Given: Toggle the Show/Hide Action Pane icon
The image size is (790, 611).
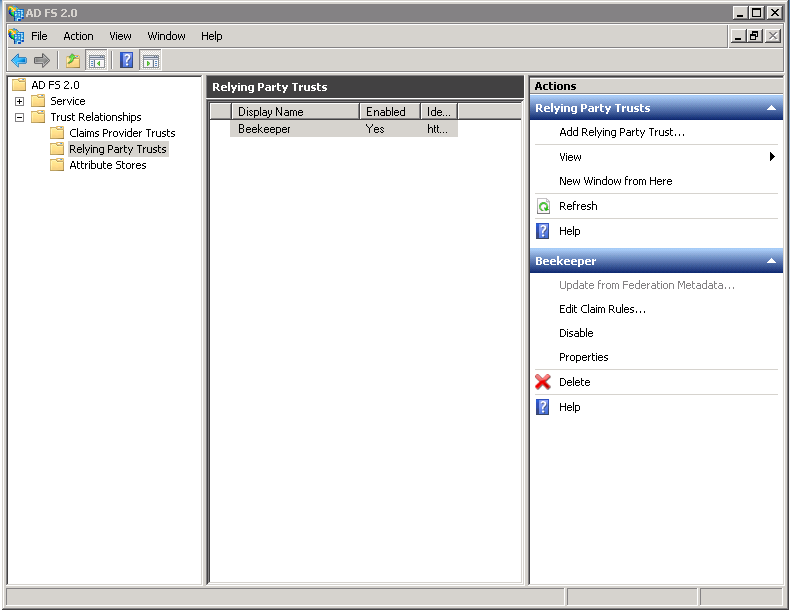Looking at the screenshot, I should (151, 61).
